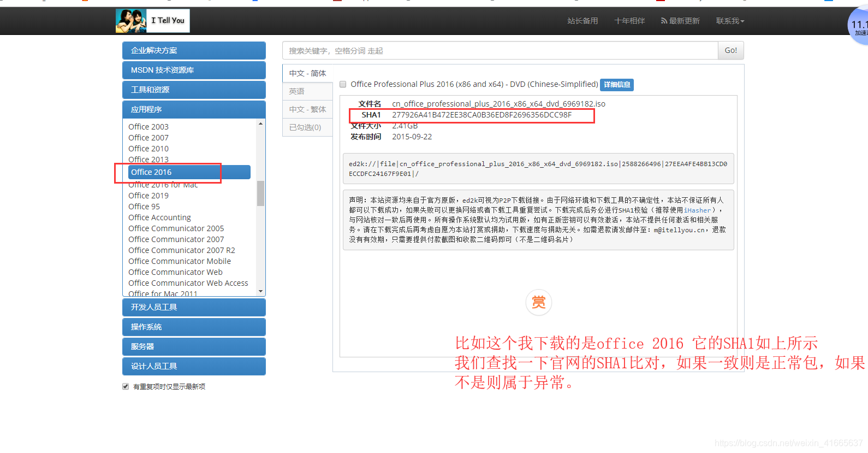Select Office 2003 in the list
The image size is (868, 453).
pos(148,127)
